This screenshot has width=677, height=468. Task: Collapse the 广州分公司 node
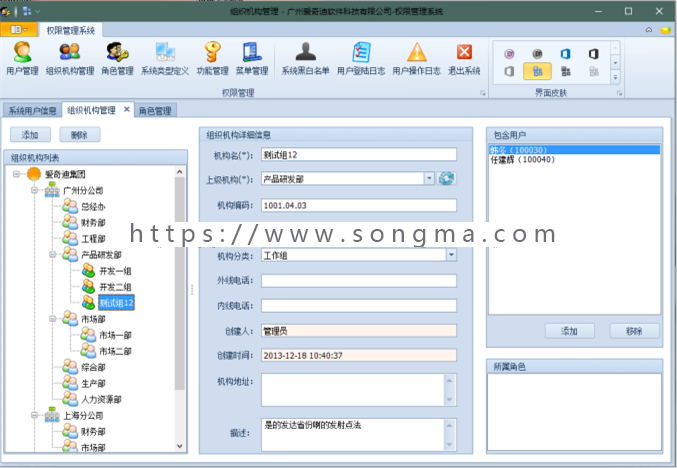35,190
